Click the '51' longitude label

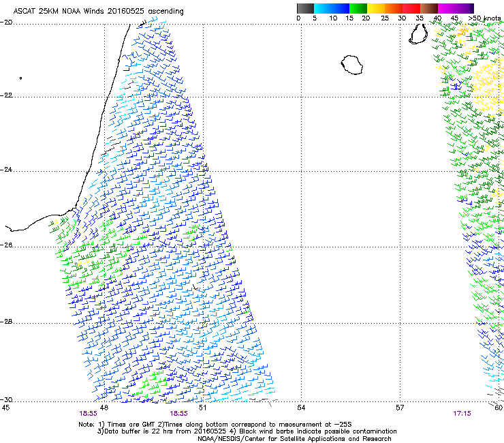coord(203,408)
